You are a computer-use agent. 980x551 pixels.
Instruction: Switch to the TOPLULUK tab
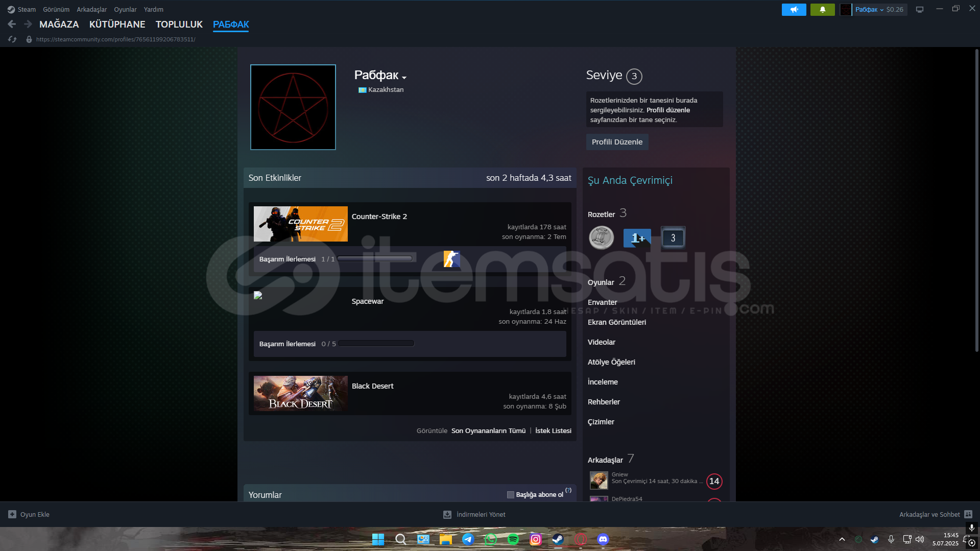[x=179, y=24]
